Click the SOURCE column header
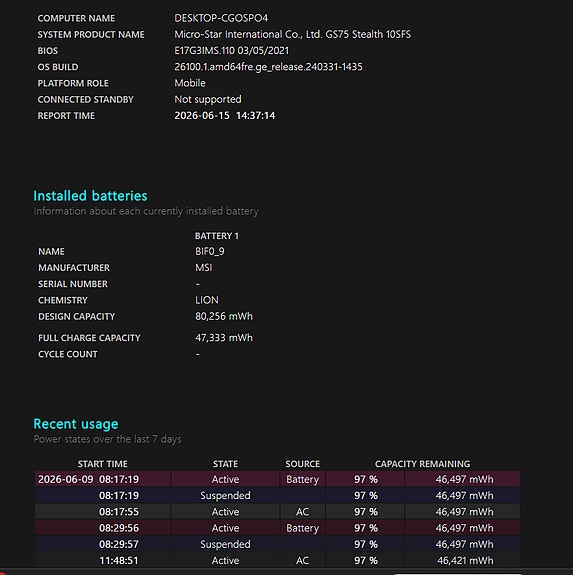Viewport: 573px width, 575px height. [x=302, y=464]
